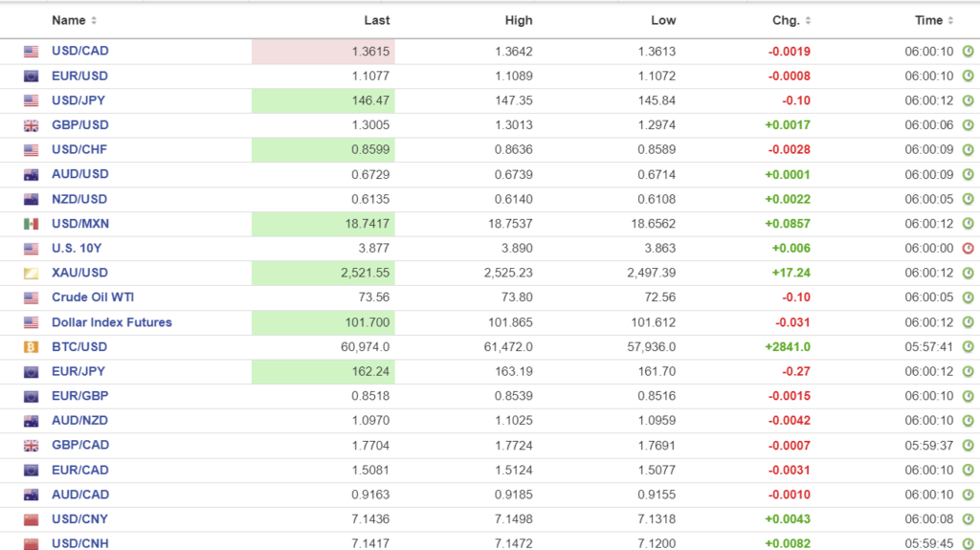
Task: Click the gold bar icon beside XAU/USD
Action: pos(32,274)
